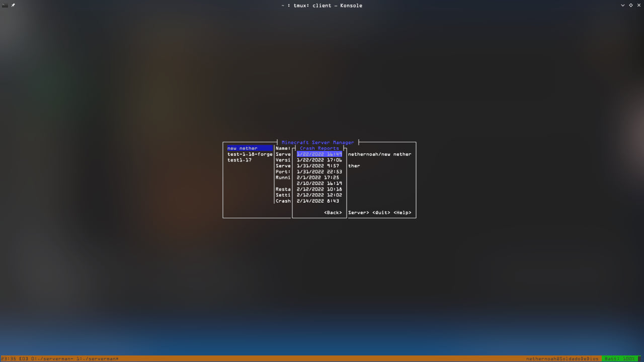
Task: Open crash report 1/22/2022 16:49
Action: click(319, 154)
